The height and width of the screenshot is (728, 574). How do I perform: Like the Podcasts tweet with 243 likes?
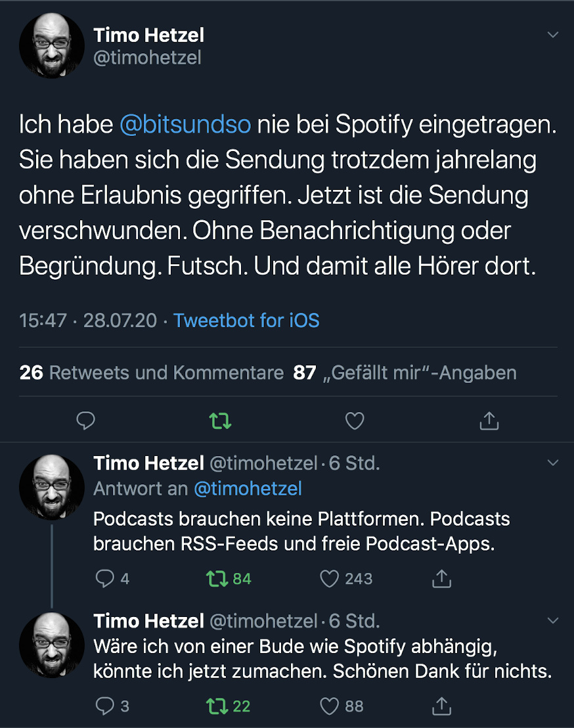pos(328,578)
